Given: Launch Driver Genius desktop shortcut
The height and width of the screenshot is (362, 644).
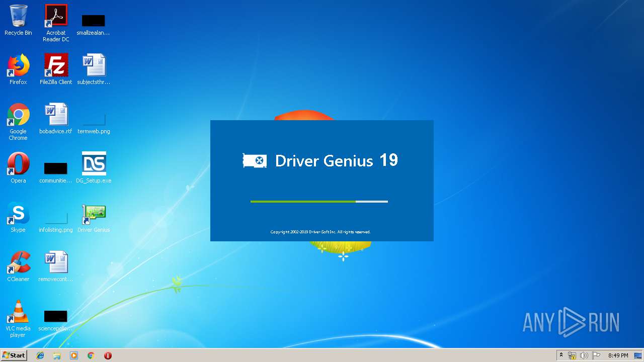Looking at the screenshot, I should [x=94, y=217].
